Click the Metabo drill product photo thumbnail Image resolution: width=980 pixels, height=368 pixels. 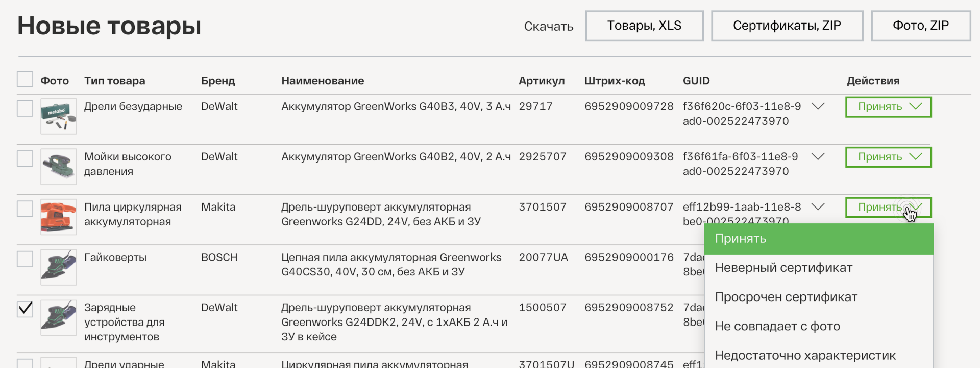(x=59, y=117)
